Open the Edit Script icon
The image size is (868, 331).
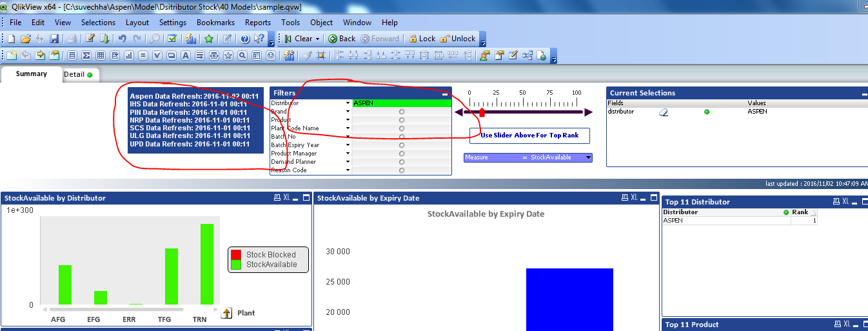91,39
